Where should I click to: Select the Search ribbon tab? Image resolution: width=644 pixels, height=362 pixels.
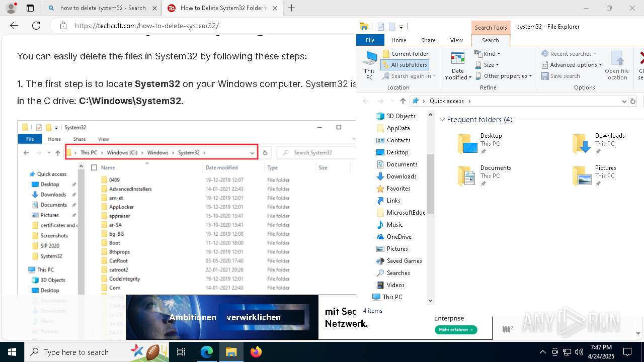point(491,40)
